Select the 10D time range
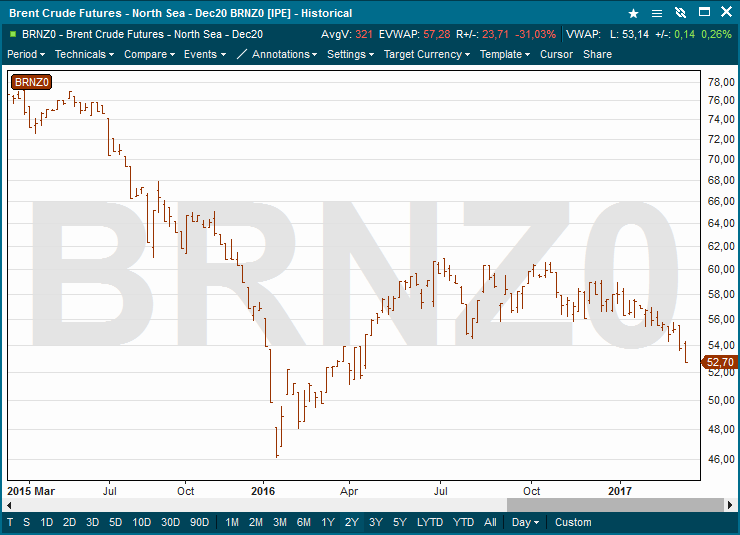 [x=142, y=522]
